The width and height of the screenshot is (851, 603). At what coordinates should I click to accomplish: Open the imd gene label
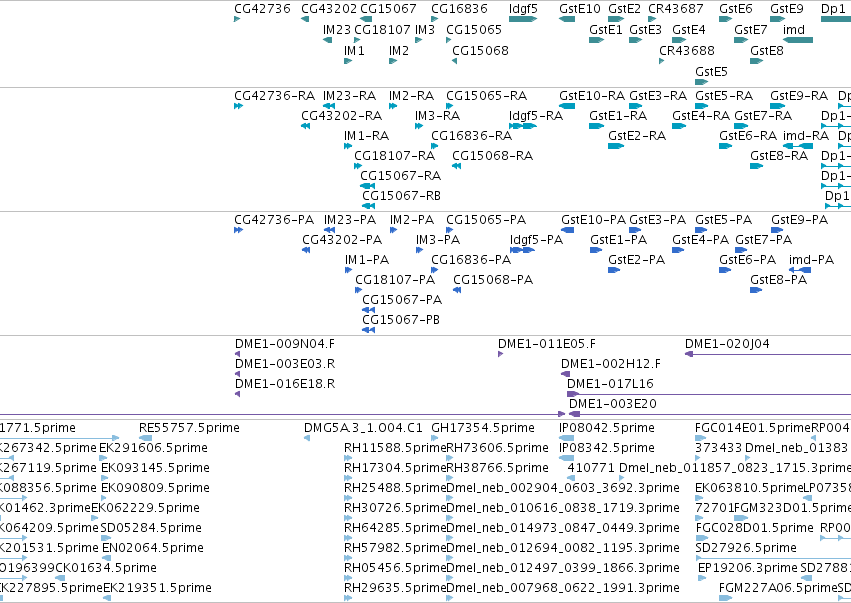tap(793, 30)
